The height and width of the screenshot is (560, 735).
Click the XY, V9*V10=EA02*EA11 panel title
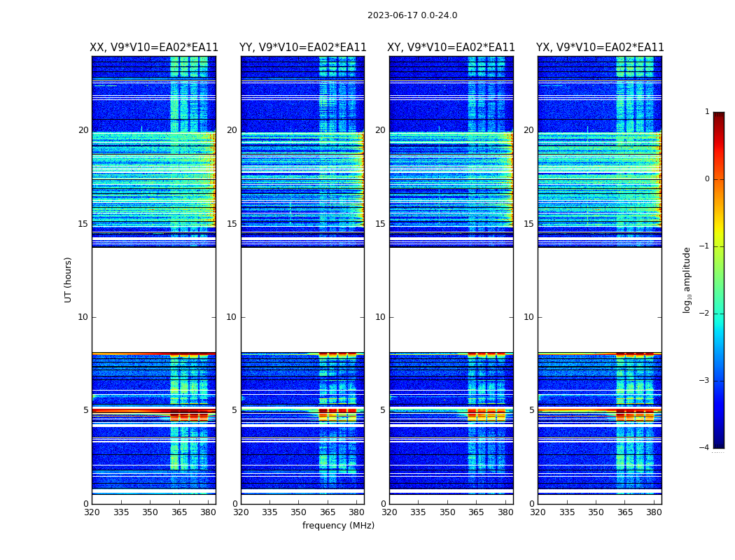click(451, 48)
